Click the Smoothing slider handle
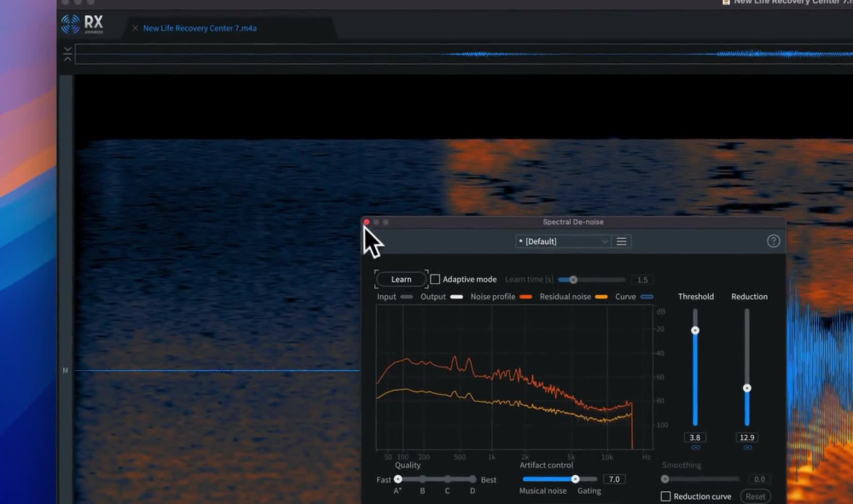853x504 pixels. 664,479
